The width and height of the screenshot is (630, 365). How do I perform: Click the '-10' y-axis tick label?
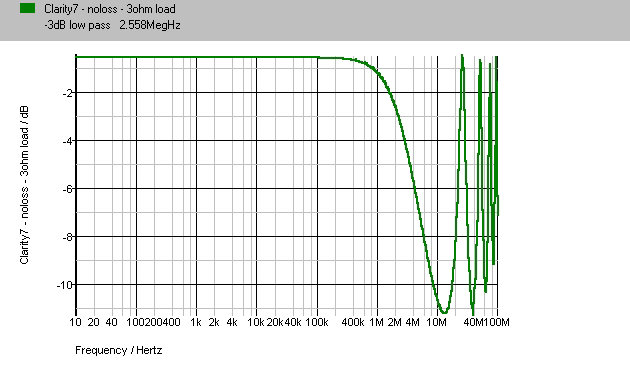tap(65, 285)
